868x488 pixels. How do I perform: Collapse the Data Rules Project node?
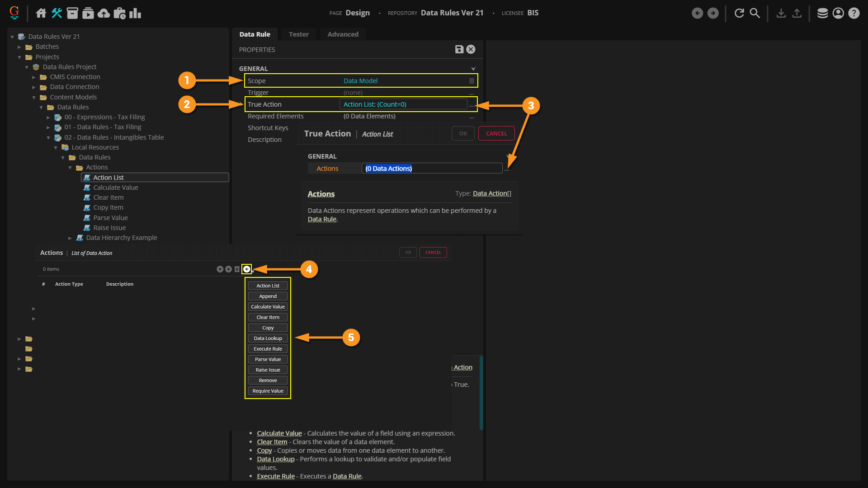[x=27, y=67]
